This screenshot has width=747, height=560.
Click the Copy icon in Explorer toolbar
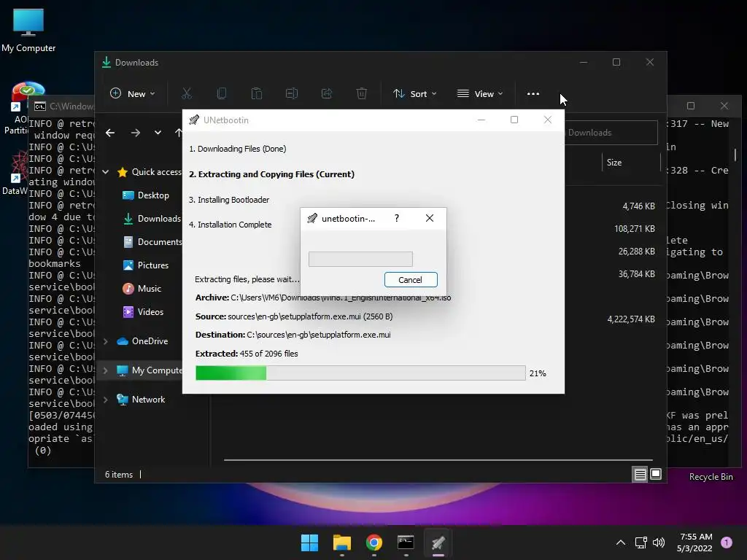coord(222,94)
